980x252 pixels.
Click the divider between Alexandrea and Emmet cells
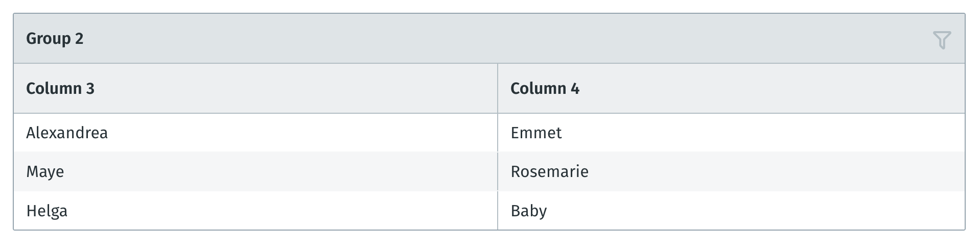pos(498,133)
